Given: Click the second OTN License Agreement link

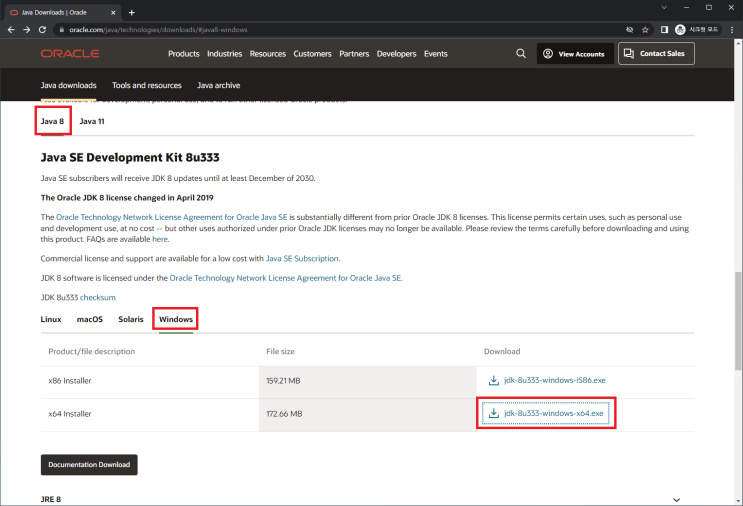Looking at the screenshot, I should pyautogui.click(x=286, y=278).
